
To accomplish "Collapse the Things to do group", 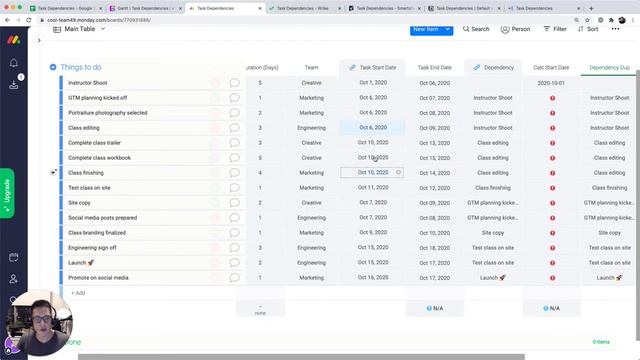I will click(53, 67).
